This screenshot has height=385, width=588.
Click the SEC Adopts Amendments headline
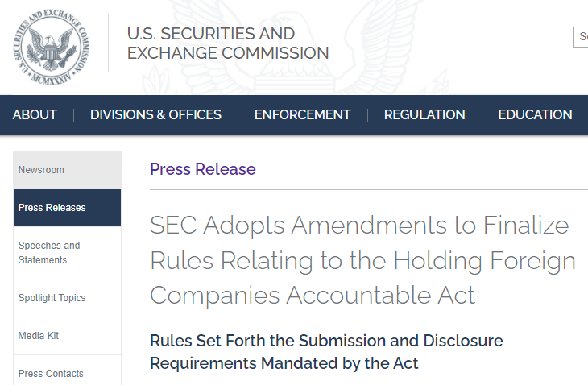(x=362, y=259)
